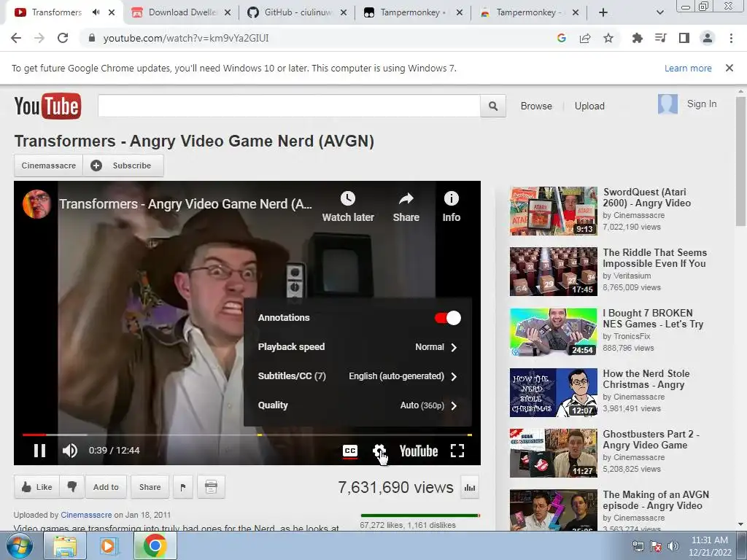
Task: Open the media controls toolbar icon
Action: pyautogui.click(x=661, y=38)
